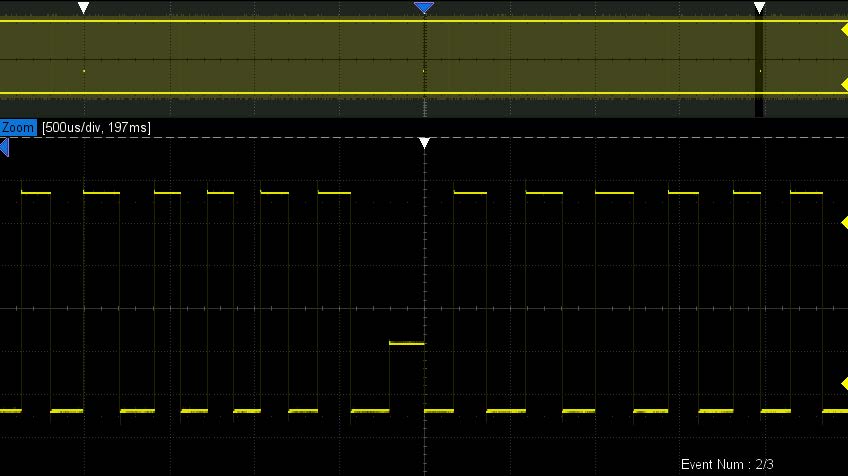848x476 pixels.
Task: Select the rightmost white event marker in overview
Action: coord(759,8)
